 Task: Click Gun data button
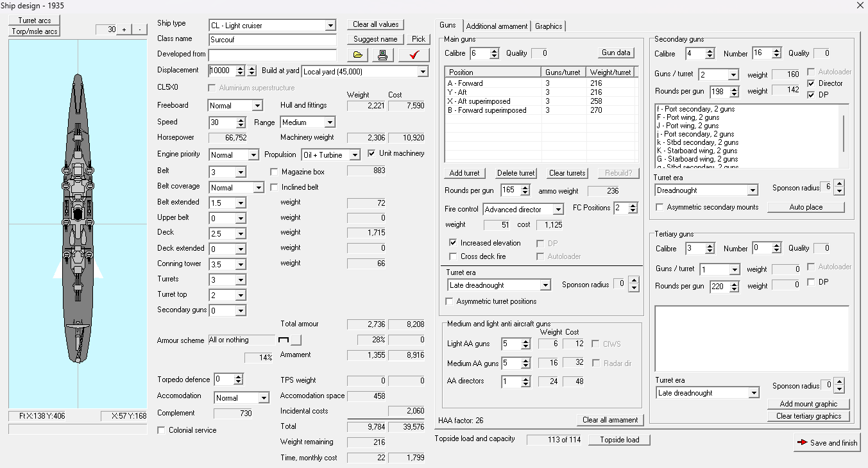click(616, 53)
